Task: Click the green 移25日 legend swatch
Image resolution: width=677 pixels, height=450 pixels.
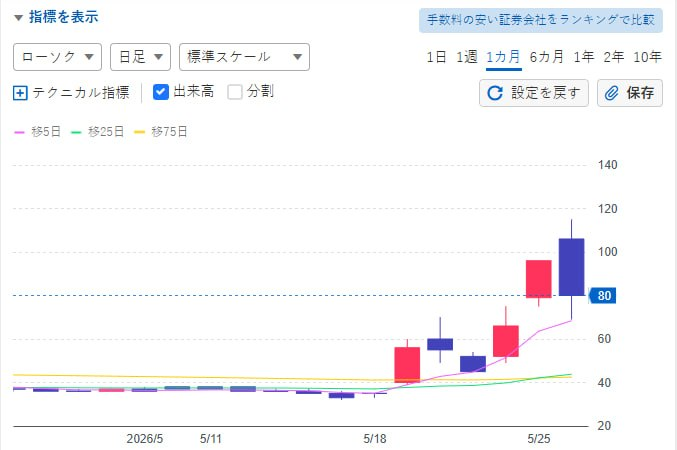Action: coord(76,132)
